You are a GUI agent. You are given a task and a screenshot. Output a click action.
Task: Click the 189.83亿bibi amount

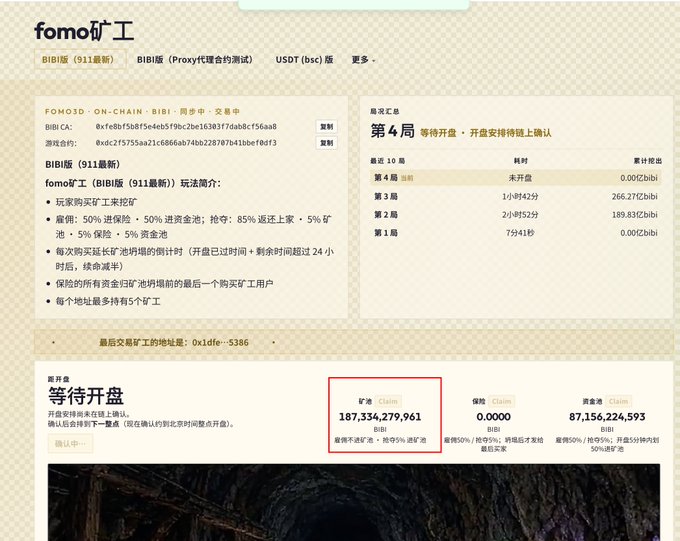pos(634,215)
